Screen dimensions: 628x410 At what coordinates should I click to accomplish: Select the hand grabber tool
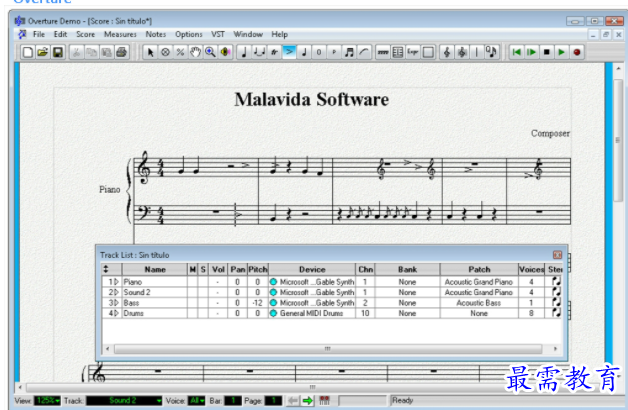pyautogui.click(x=195, y=52)
